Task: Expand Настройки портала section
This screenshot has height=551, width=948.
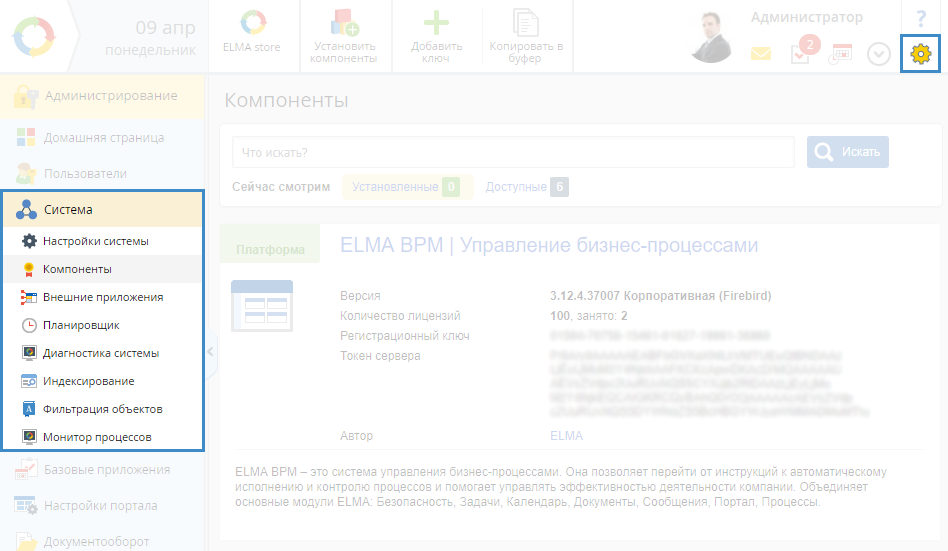Action: click(102, 506)
